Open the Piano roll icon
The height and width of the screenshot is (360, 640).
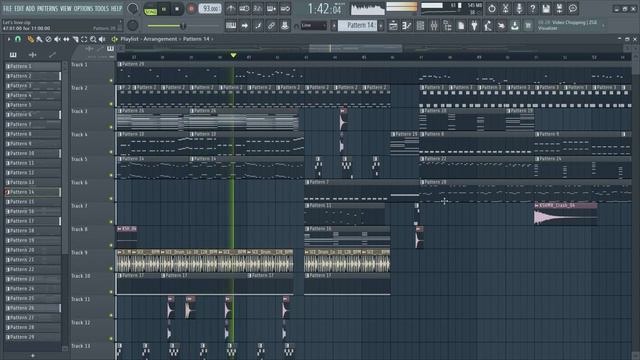(407, 26)
